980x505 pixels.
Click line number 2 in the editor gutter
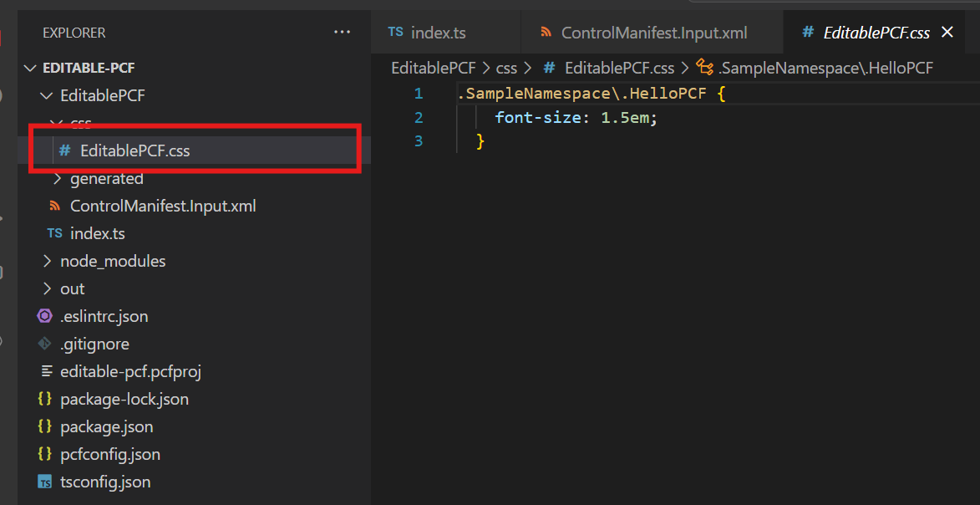click(x=419, y=117)
